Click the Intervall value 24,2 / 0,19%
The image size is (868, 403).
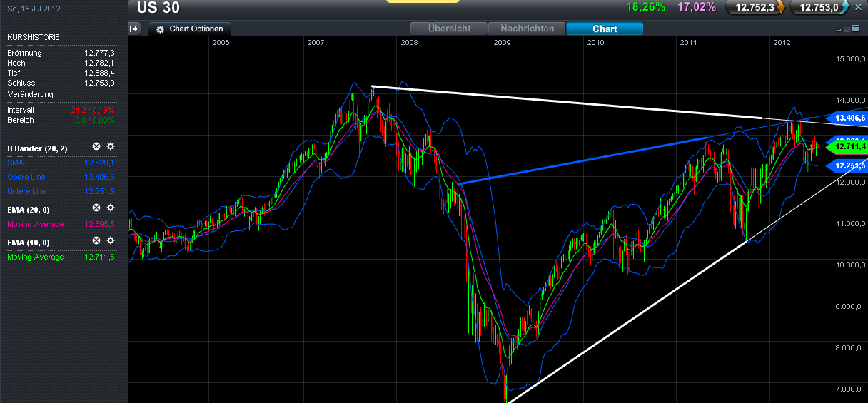tap(93, 110)
